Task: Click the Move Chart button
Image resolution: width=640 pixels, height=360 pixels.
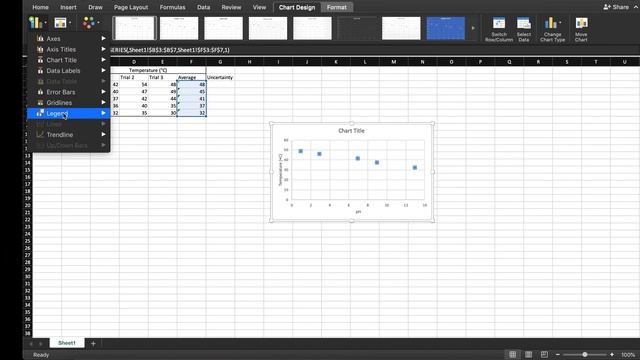Action: point(581,29)
